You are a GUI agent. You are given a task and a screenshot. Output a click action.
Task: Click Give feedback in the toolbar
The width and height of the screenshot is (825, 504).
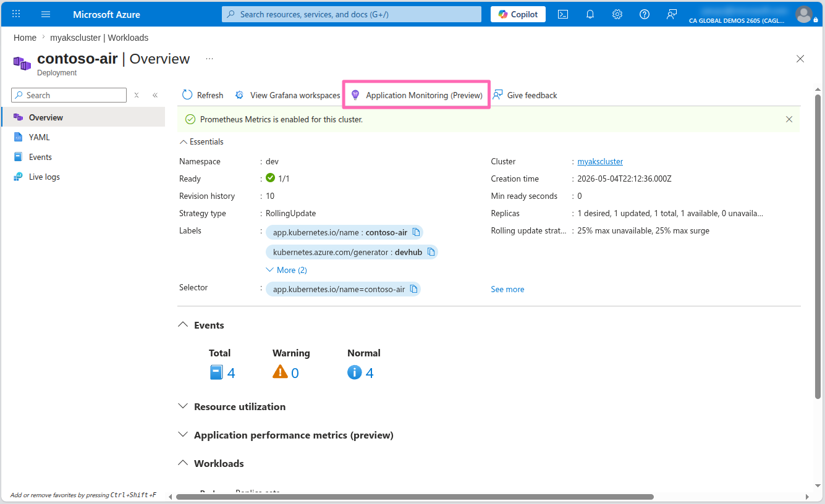[x=525, y=95]
